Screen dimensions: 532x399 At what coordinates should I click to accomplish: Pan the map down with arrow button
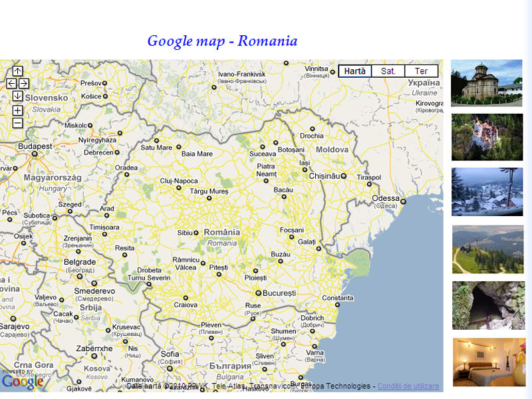(18, 96)
